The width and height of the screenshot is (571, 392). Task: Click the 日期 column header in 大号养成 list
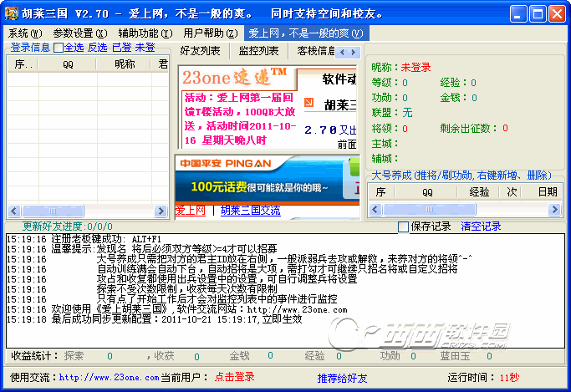tap(543, 191)
